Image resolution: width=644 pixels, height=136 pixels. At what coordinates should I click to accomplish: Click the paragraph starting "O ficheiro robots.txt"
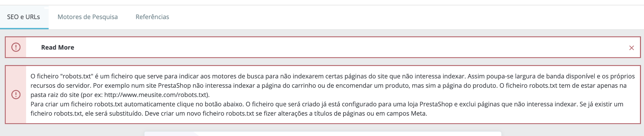(x=332, y=86)
